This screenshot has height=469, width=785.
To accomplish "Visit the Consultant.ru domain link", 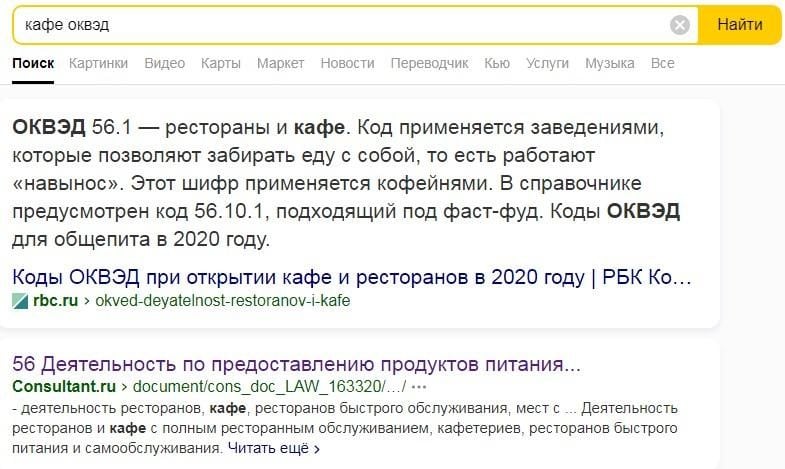I will point(64,386).
